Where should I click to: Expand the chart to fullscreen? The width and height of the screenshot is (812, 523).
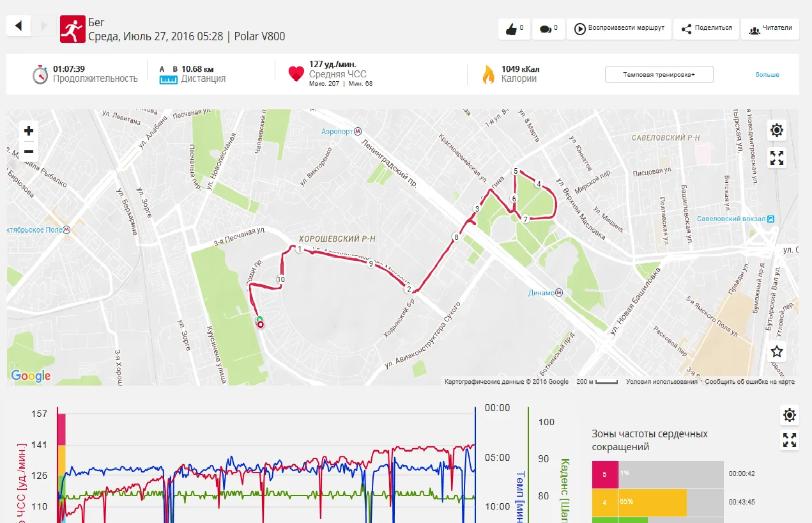[790, 440]
